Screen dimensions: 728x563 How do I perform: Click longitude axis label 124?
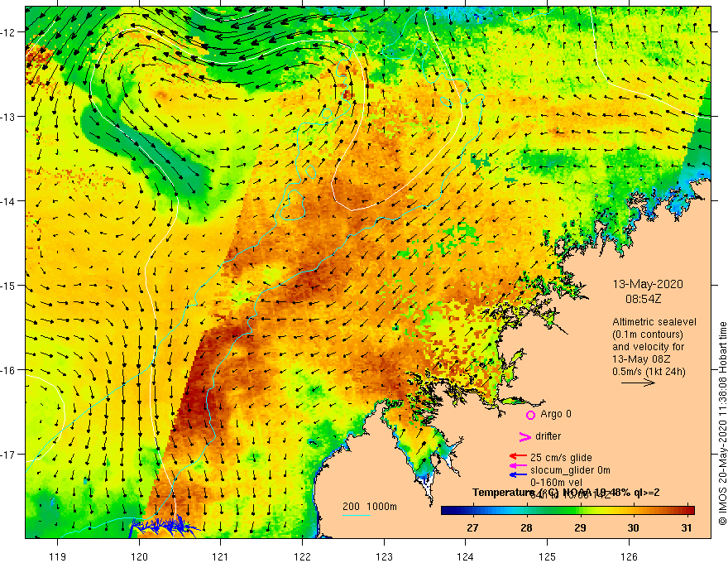point(466,556)
